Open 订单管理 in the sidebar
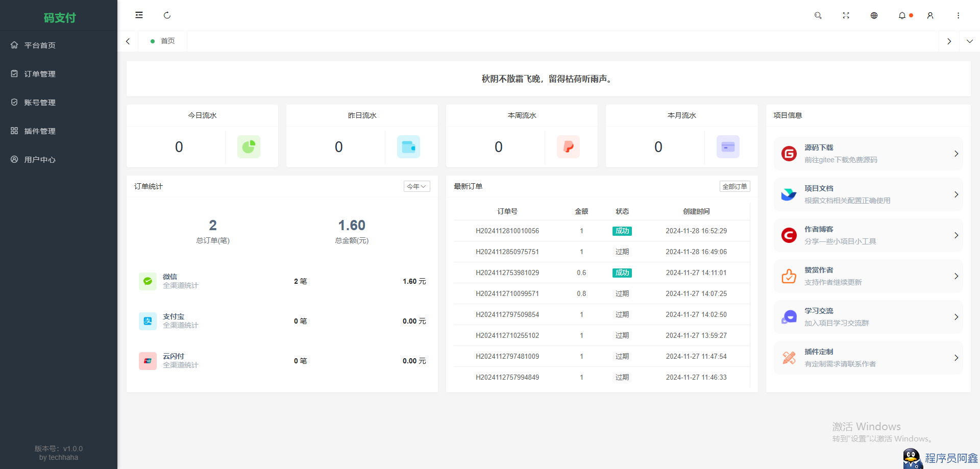This screenshot has height=469, width=980. click(x=59, y=73)
